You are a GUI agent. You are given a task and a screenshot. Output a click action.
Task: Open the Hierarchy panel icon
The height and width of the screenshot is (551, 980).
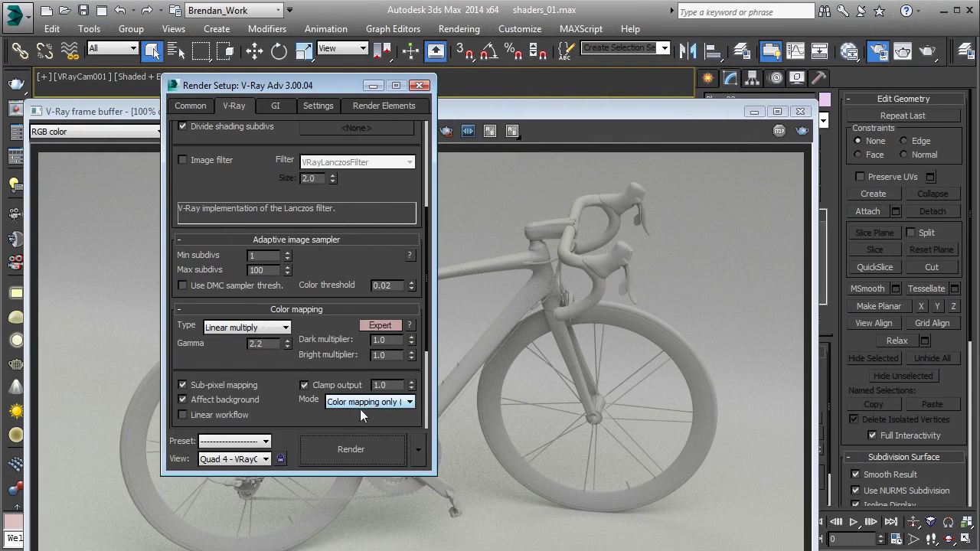[x=753, y=78]
